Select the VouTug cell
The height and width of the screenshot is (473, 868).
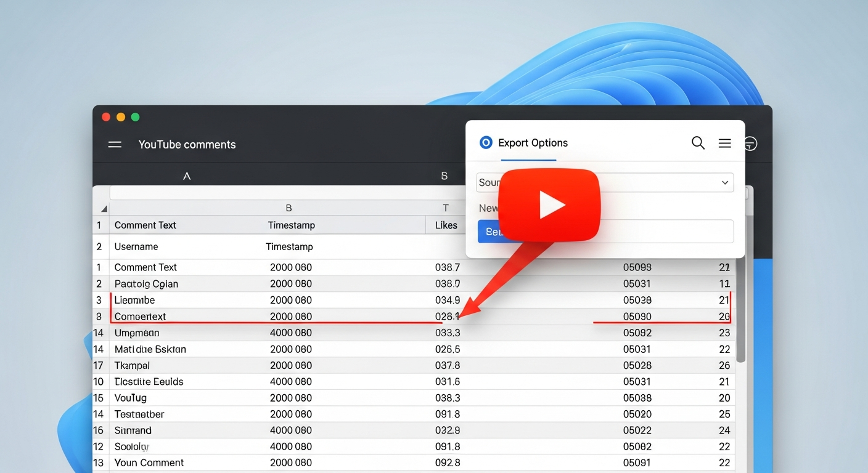(130, 398)
